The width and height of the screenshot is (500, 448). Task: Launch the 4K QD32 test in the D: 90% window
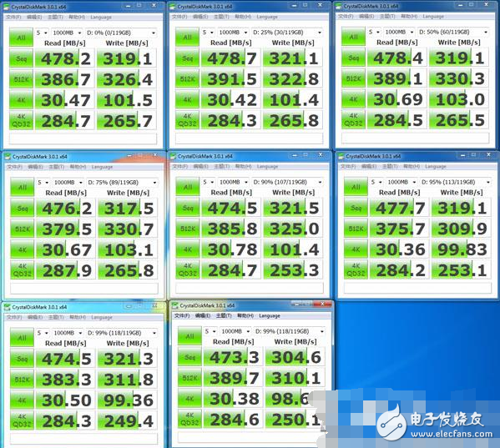coord(188,269)
